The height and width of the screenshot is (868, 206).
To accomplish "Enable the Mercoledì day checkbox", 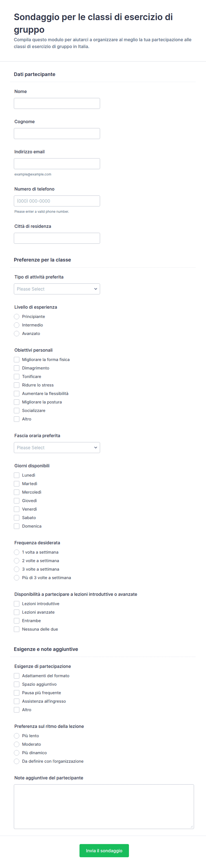I will [17, 492].
